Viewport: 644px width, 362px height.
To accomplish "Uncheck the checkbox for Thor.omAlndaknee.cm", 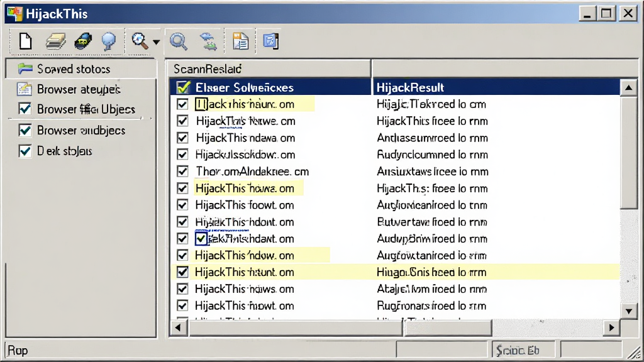I will (x=182, y=172).
